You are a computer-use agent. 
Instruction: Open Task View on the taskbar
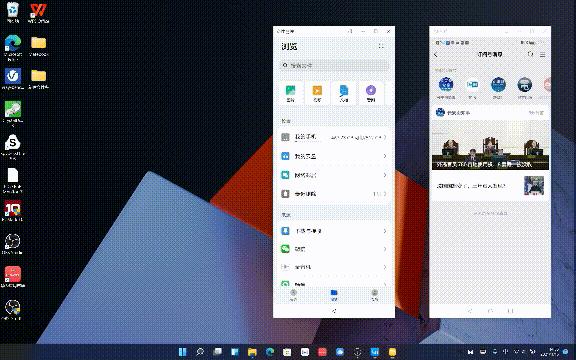click(217, 352)
